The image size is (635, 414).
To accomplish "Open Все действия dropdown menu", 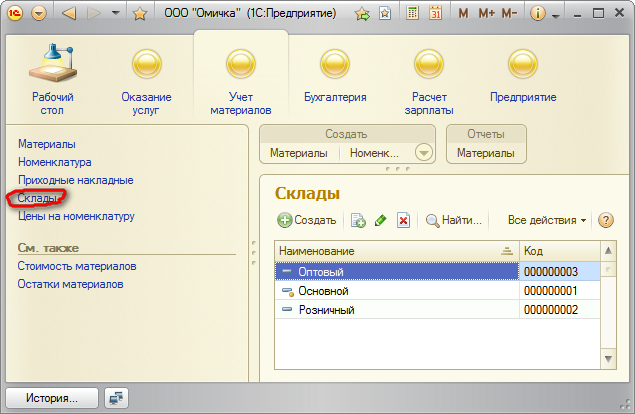I will click(547, 220).
